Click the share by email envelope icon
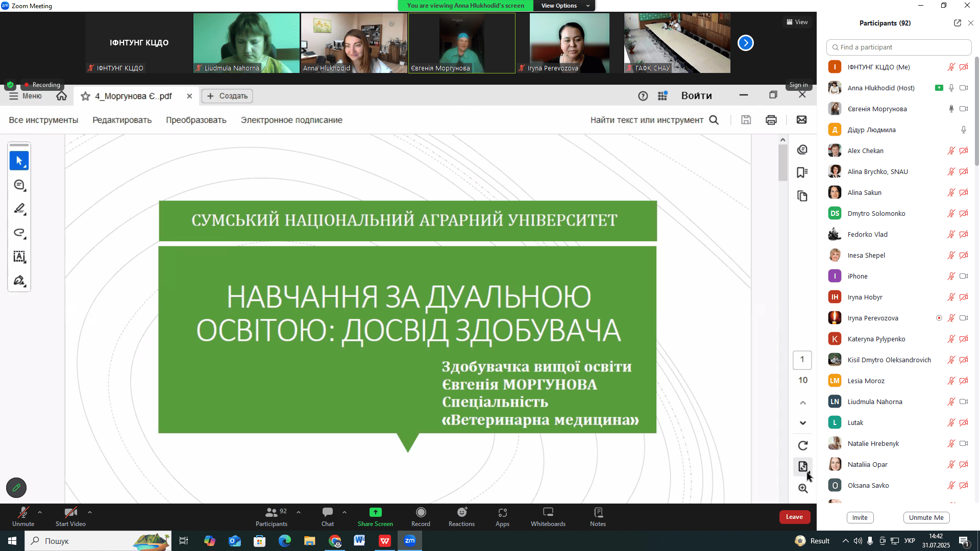The height and width of the screenshot is (551, 980). (x=802, y=120)
